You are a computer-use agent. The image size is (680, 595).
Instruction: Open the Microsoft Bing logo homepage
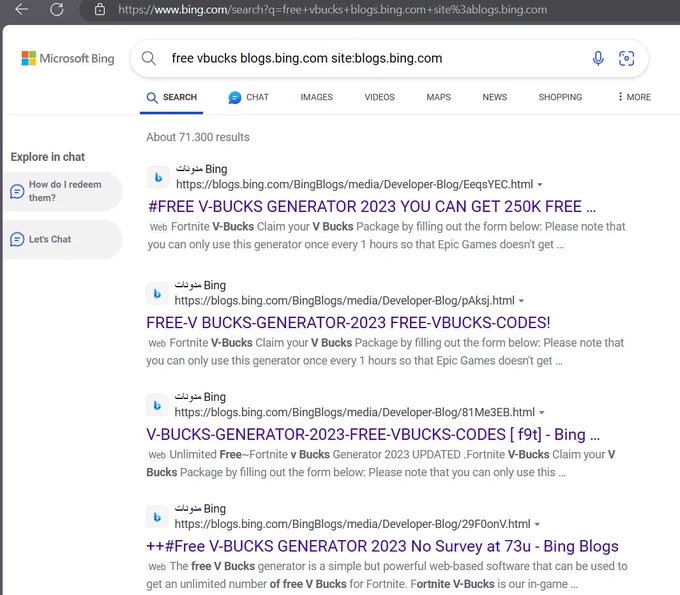[x=68, y=58]
